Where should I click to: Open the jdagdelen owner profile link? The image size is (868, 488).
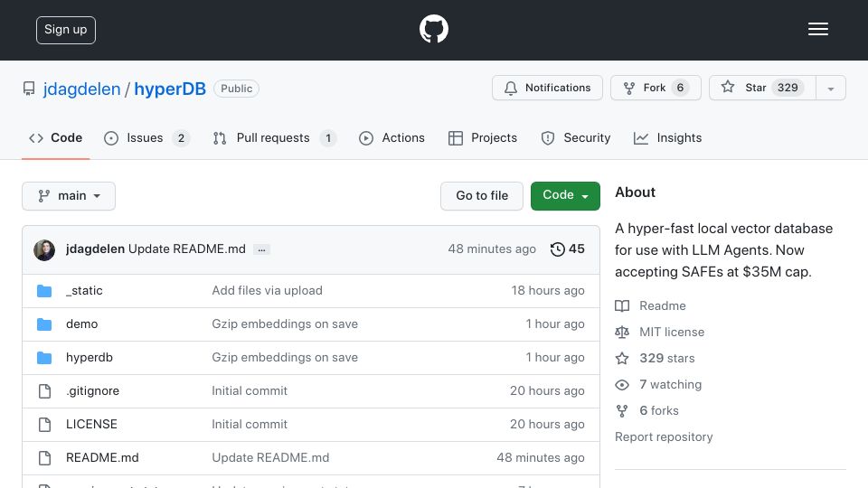click(x=82, y=89)
